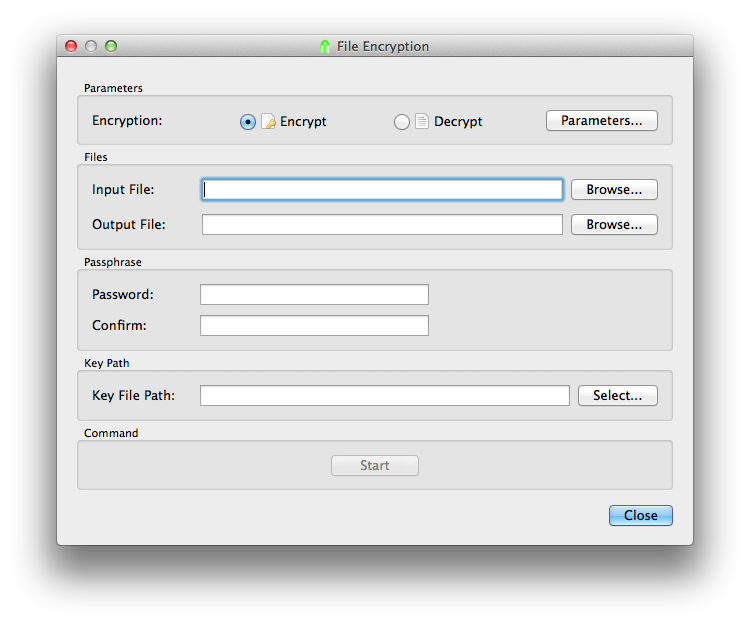Click the Encrypt document key icon

[x=268, y=121]
